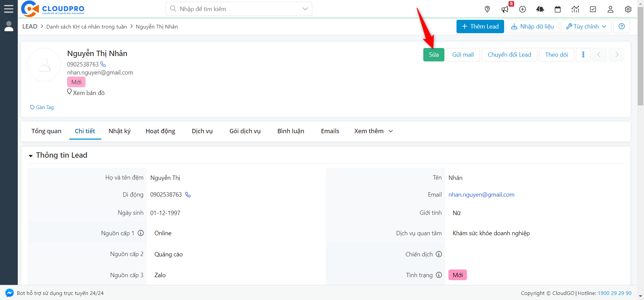Click the search magnifier icon
This screenshot has height=300, width=644.
[173, 9]
